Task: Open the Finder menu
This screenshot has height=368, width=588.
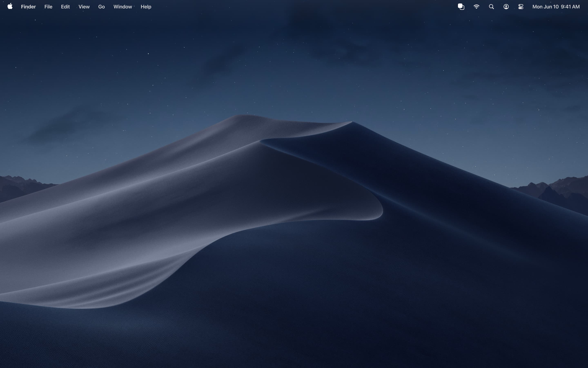Action: coord(28,7)
